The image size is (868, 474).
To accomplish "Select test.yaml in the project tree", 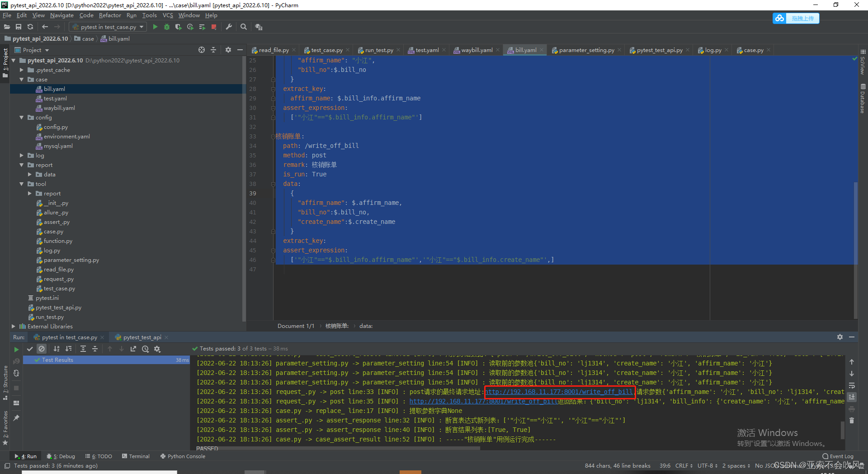I will 55,99.
